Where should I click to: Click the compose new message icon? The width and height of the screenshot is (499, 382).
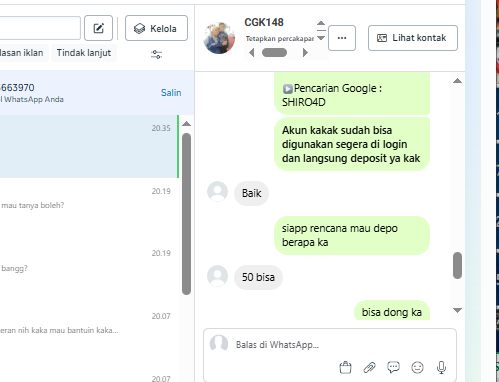pos(98,28)
